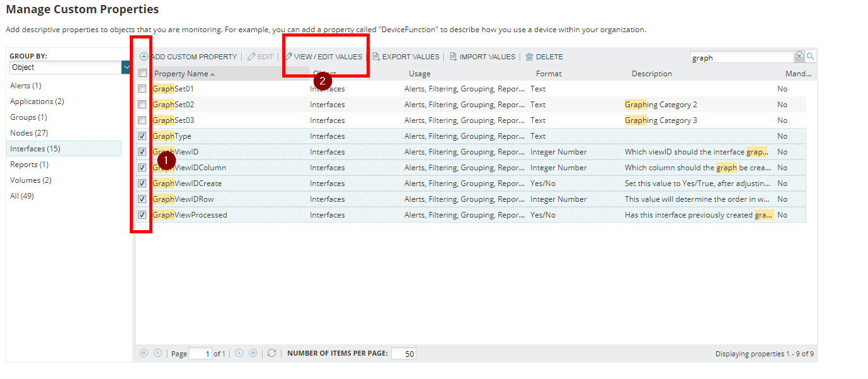Image resolution: width=868 pixels, height=379 pixels.
Task: Click the GraphViewIDColumn property name
Action: (x=189, y=168)
